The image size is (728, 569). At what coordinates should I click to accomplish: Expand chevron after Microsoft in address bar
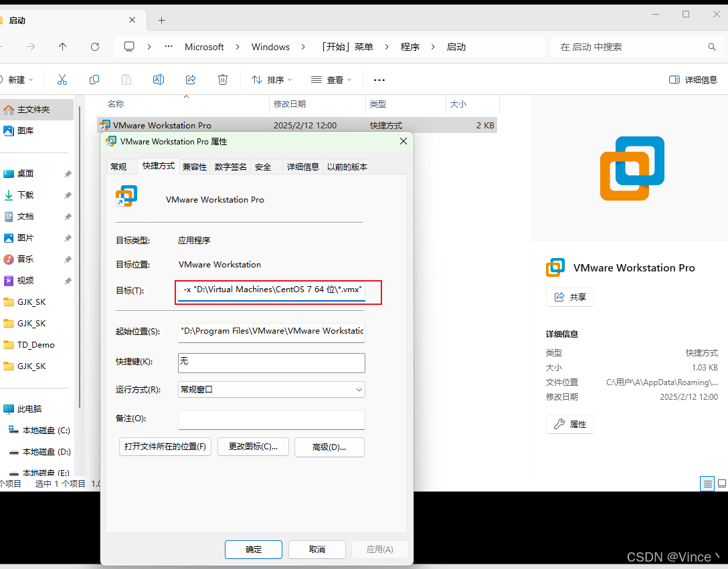238,47
